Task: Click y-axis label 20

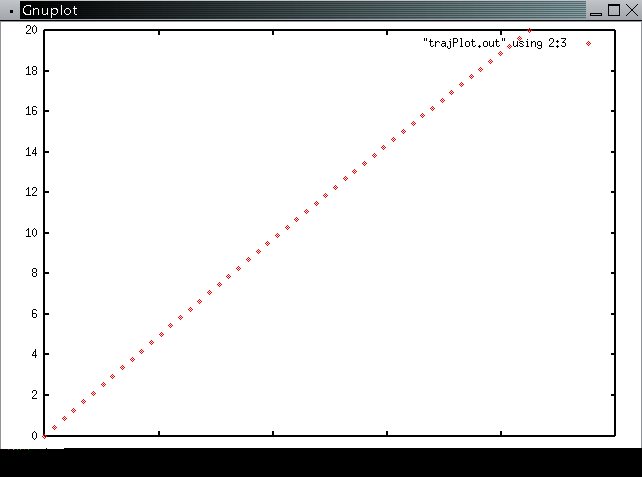Action: 31,30
